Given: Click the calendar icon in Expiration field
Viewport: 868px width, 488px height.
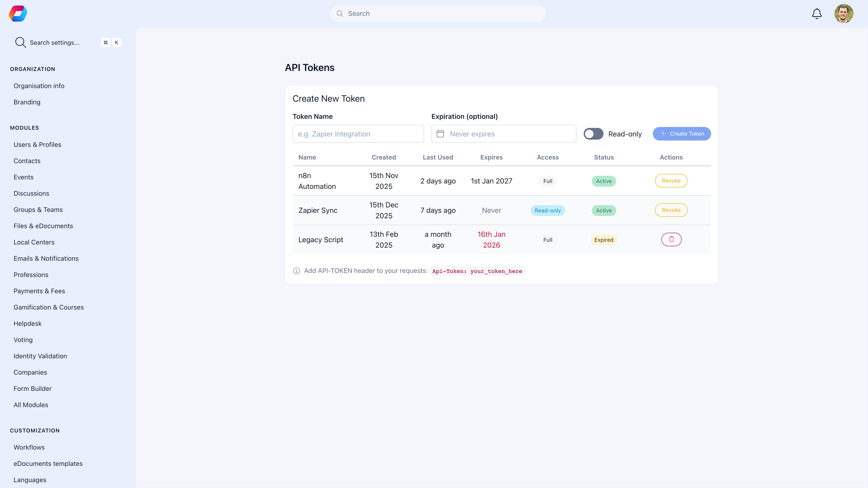Looking at the screenshot, I should (x=440, y=134).
